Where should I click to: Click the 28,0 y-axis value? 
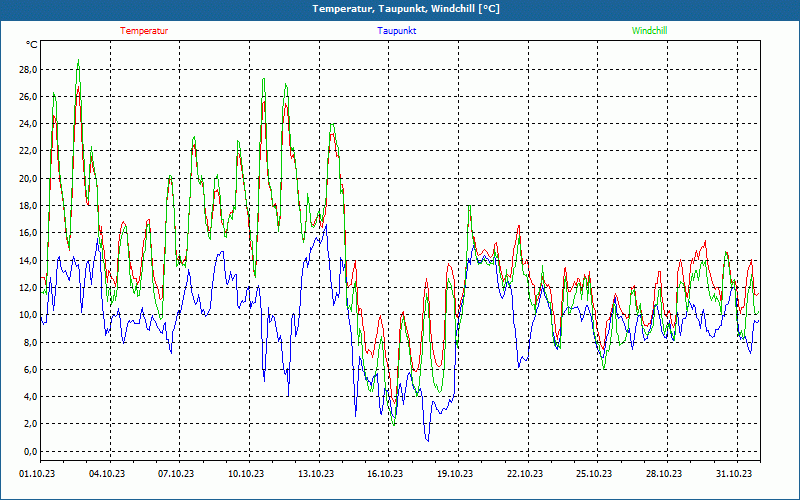point(28,69)
